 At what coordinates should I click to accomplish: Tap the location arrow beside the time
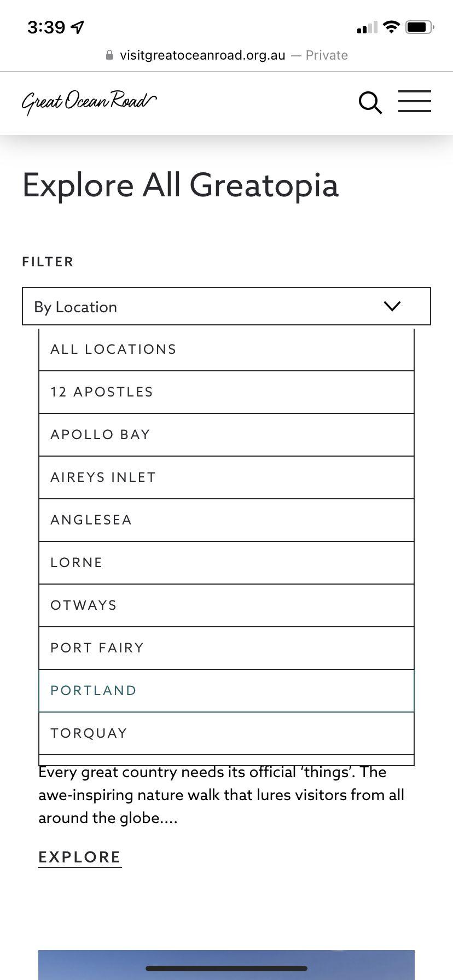point(78,27)
